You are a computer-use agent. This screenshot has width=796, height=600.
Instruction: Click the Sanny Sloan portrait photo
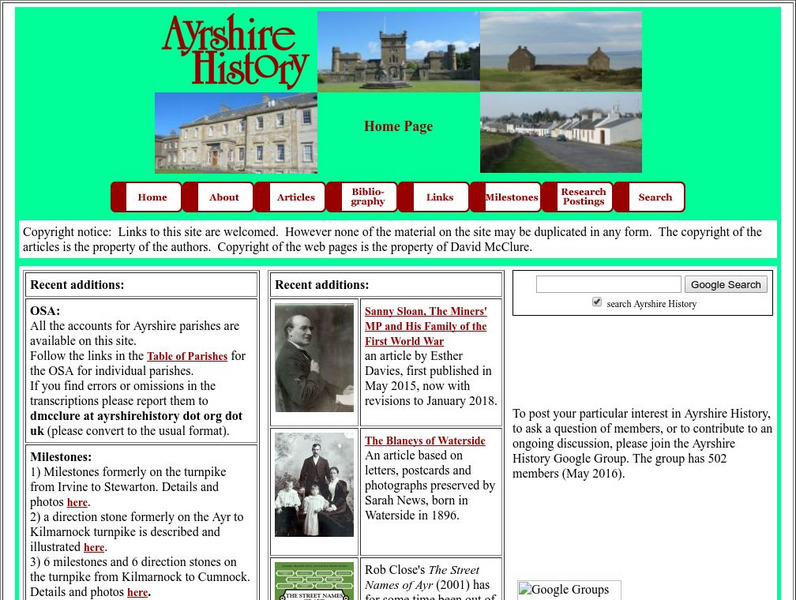pyautogui.click(x=314, y=357)
